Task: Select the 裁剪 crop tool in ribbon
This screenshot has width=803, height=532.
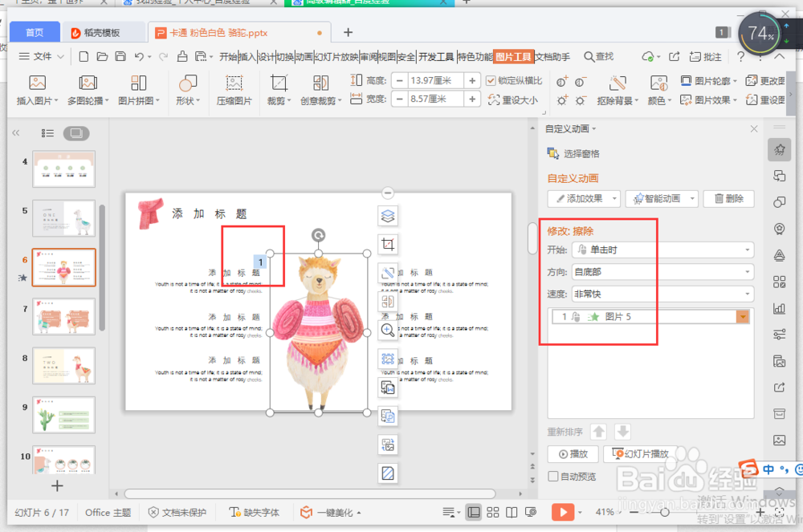Action: pyautogui.click(x=279, y=90)
